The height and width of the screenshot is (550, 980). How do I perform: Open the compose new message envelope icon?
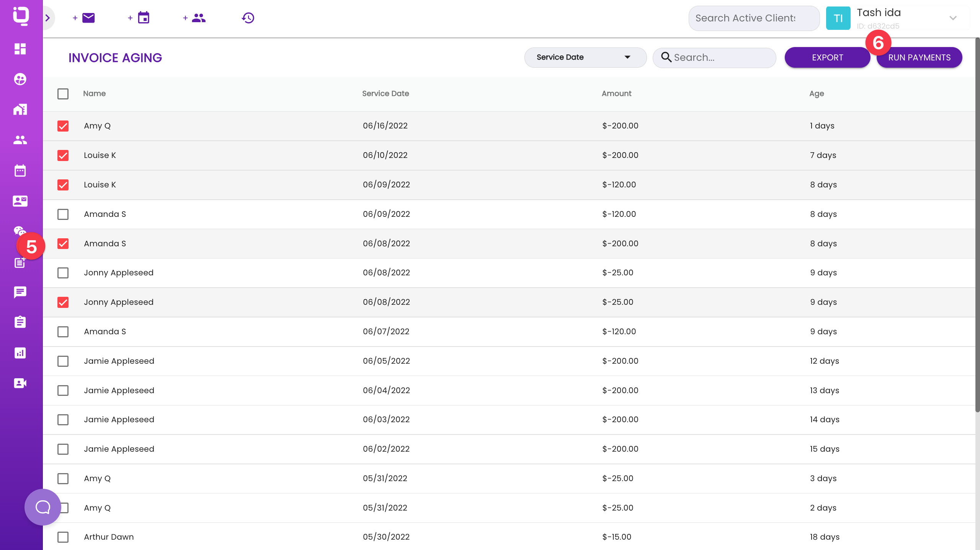point(88,18)
